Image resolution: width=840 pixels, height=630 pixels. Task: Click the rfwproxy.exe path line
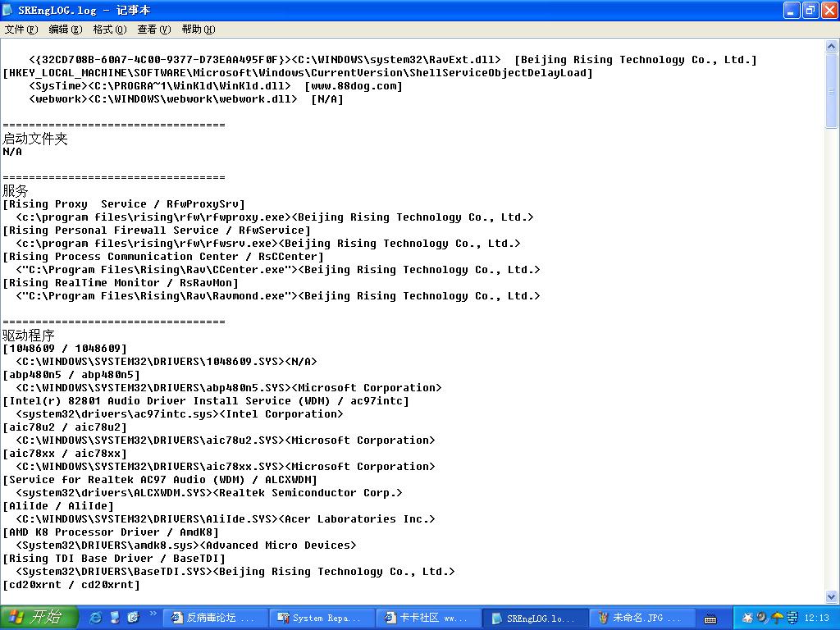275,217
